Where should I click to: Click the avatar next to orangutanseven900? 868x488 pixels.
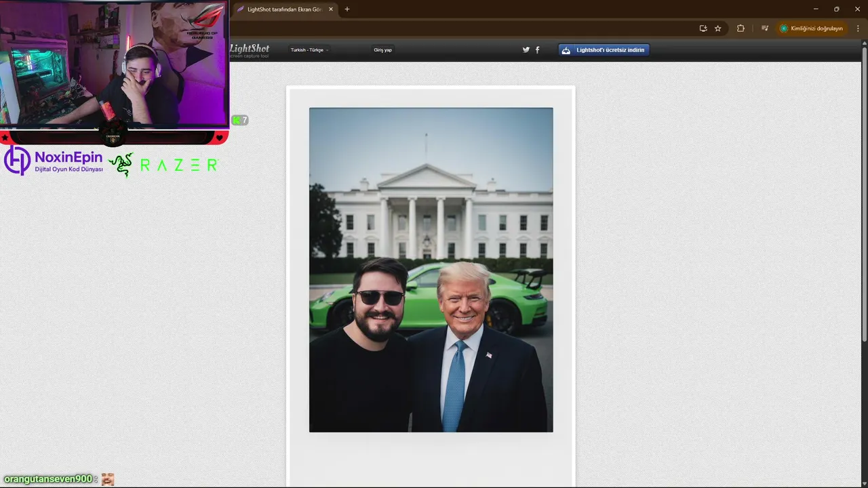(108, 479)
